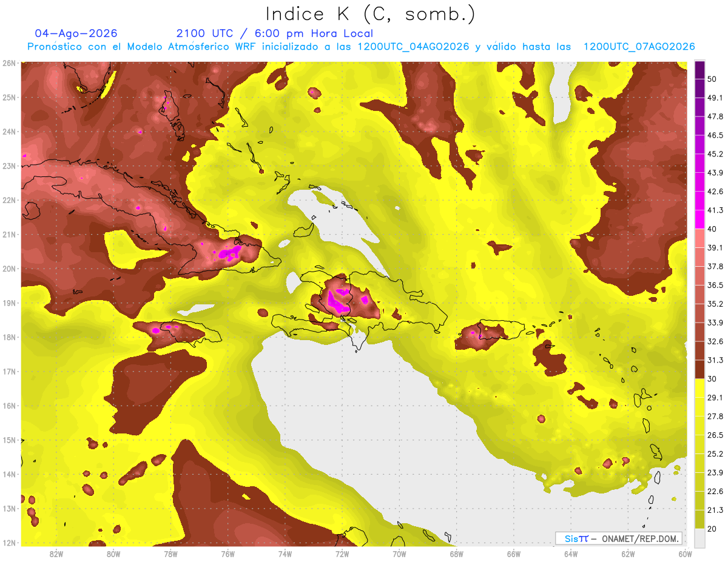The image size is (728, 562).
Task: Click the '80W' longitude label
Action: (x=113, y=553)
